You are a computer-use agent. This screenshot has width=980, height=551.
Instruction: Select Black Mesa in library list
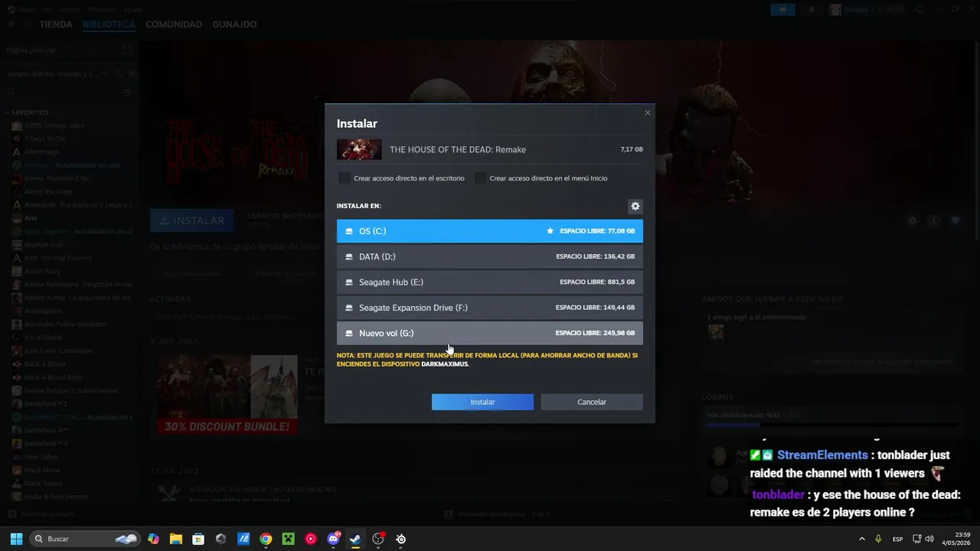(41, 470)
